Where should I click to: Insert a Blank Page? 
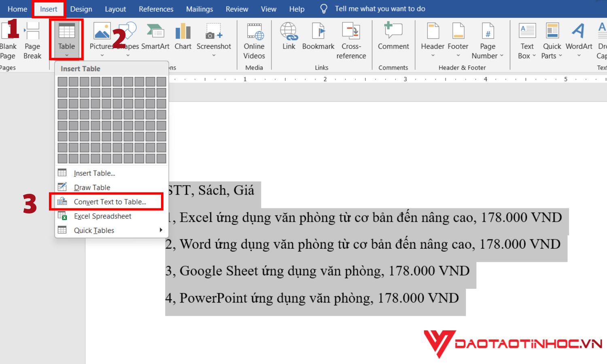[8, 38]
